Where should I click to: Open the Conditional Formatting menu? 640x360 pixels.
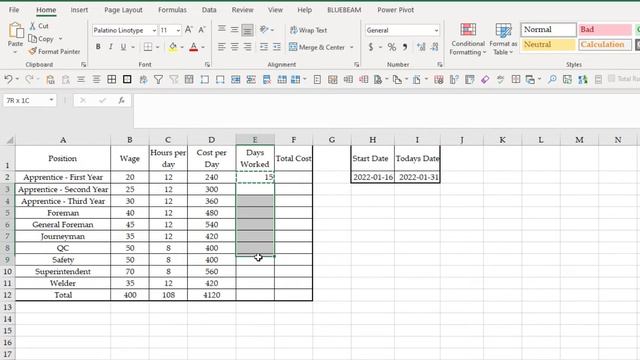click(x=468, y=39)
